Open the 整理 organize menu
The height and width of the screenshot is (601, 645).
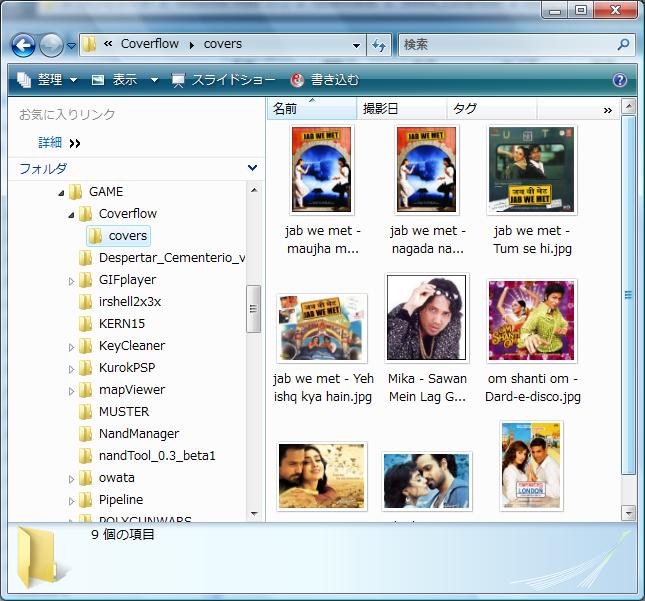tap(47, 79)
